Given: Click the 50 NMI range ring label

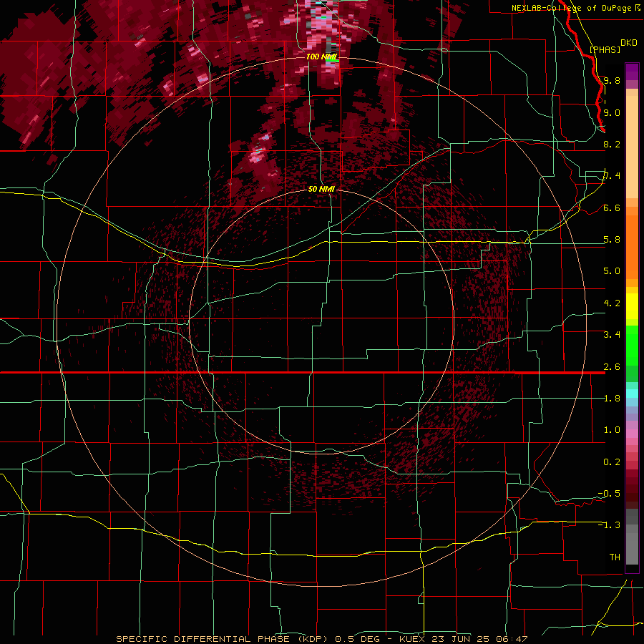Looking at the screenshot, I should (321, 189).
